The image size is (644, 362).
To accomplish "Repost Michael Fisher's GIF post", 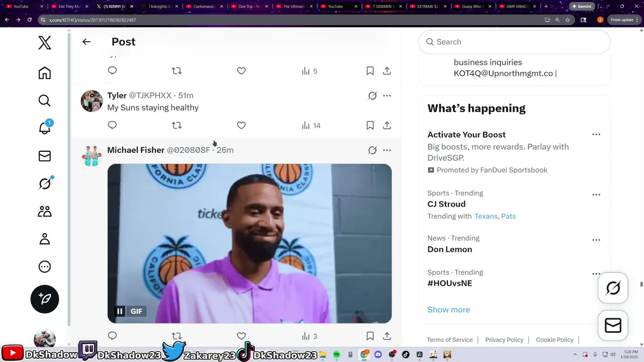I will (x=177, y=336).
